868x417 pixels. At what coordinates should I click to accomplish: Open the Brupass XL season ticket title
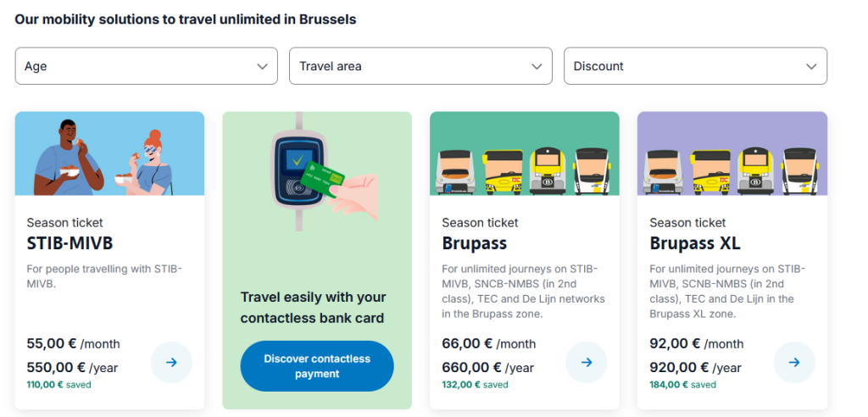coord(695,244)
